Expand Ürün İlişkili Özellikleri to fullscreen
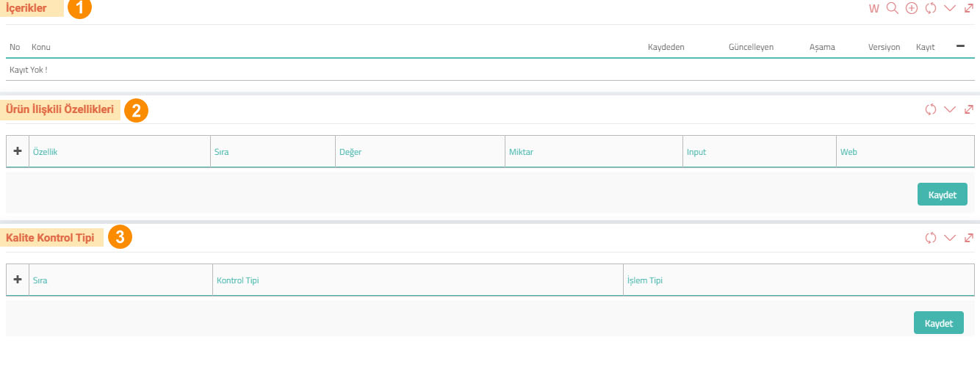 (969, 109)
